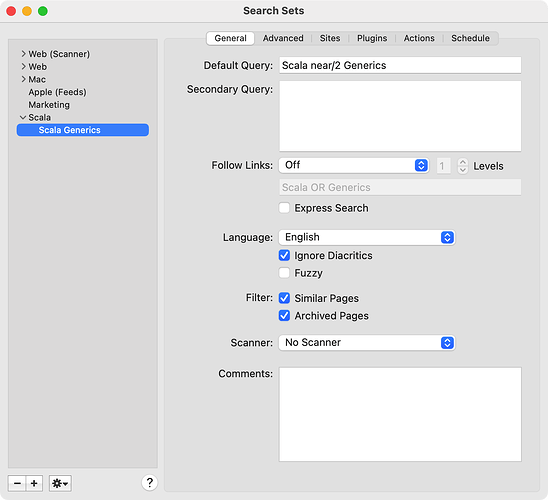
Task: Uncheck the Archived Pages filter
Action: point(284,316)
